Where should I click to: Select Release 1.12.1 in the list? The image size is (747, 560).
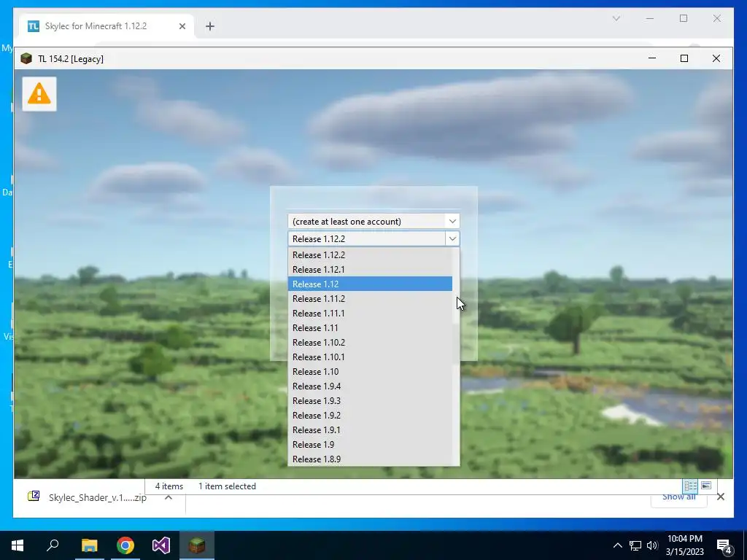click(x=370, y=270)
